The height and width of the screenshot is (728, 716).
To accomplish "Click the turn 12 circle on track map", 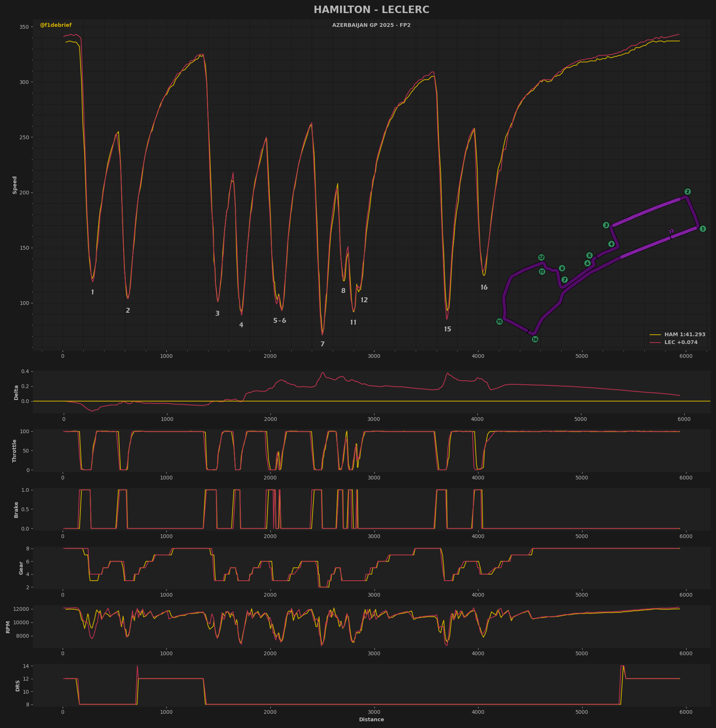I will 541,257.
